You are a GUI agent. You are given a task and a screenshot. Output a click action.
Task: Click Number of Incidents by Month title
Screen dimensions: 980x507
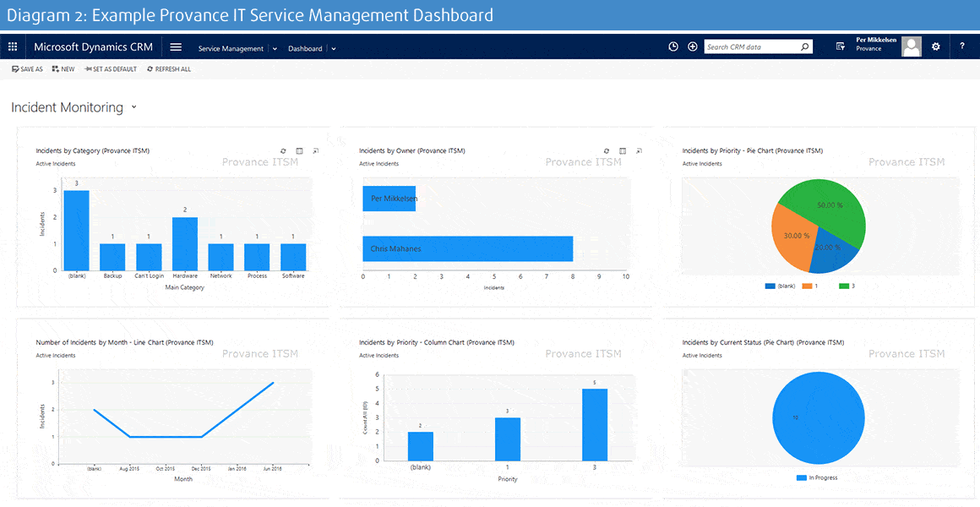tap(124, 342)
